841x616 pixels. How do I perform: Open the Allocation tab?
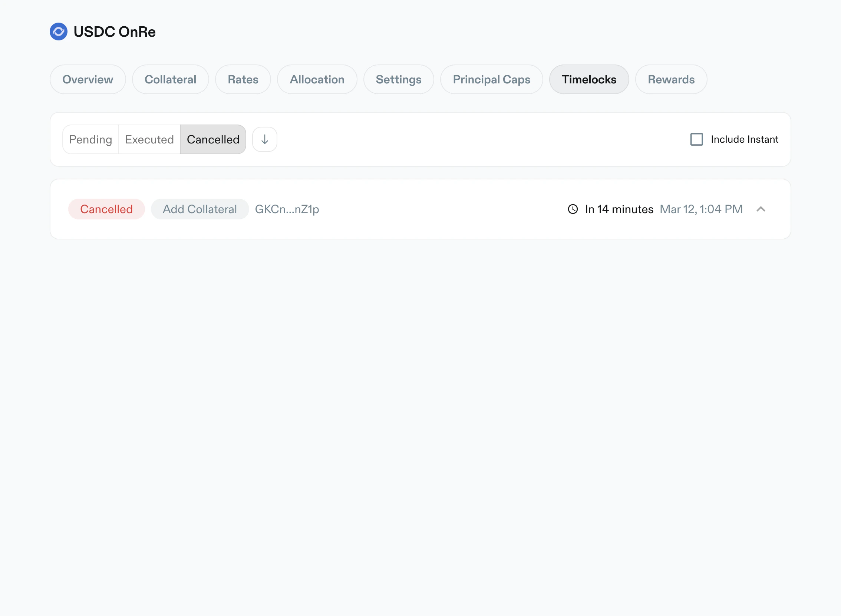(x=317, y=79)
